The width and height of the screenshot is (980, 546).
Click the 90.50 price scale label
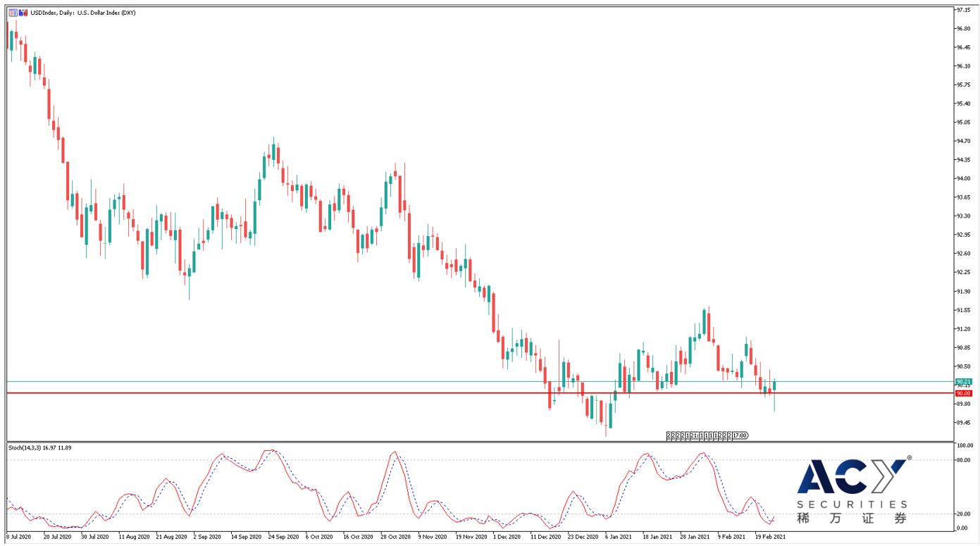coord(965,366)
